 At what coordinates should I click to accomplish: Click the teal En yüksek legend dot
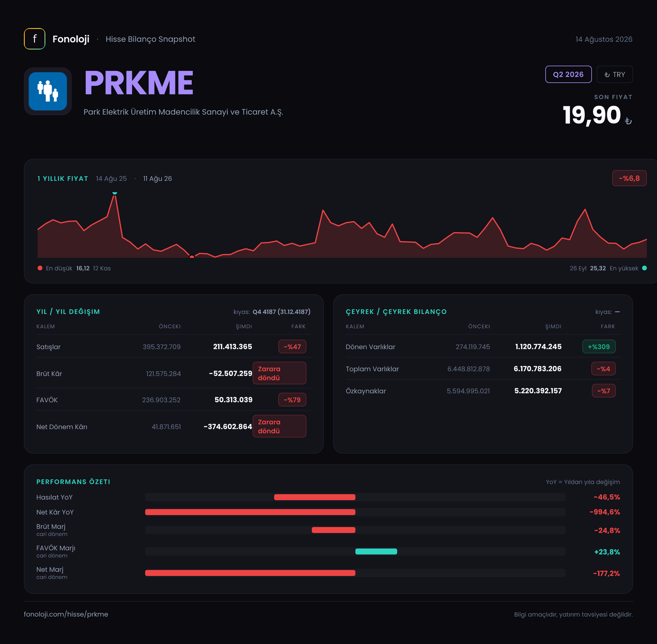point(644,268)
